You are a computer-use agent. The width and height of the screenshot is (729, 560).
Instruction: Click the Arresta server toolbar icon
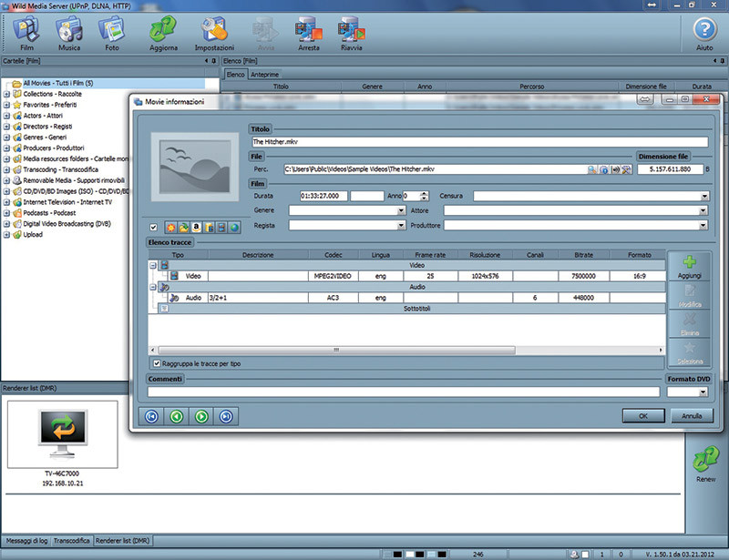pyautogui.click(x=309, y=34)
